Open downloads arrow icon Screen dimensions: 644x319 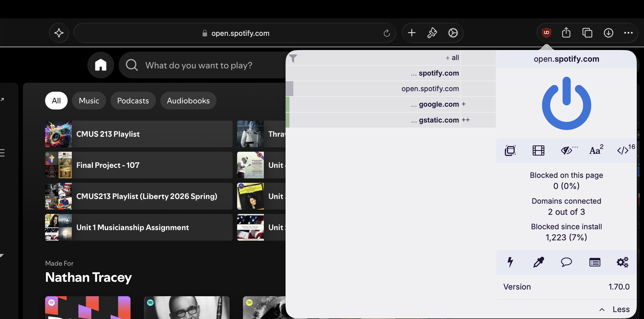(x=608, y=33)
